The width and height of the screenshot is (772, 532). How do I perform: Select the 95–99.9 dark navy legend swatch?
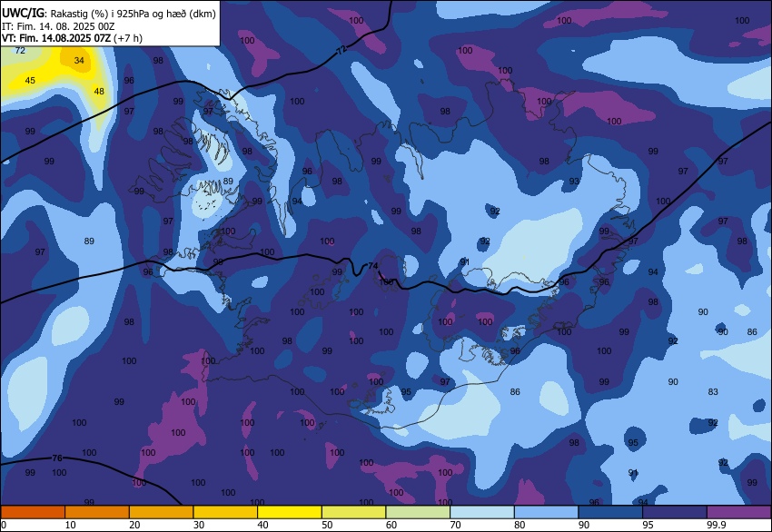(675, 512)
